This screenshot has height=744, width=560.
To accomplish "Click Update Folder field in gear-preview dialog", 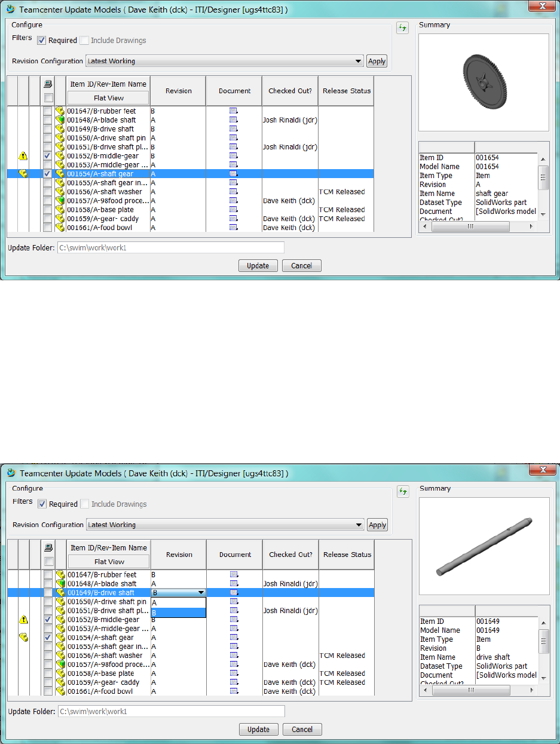I will (170, 248).
